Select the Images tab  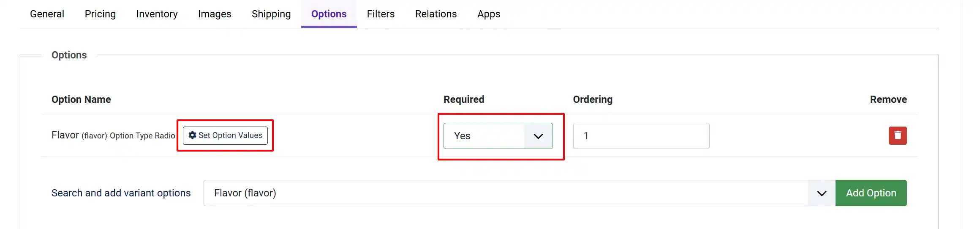215,14
